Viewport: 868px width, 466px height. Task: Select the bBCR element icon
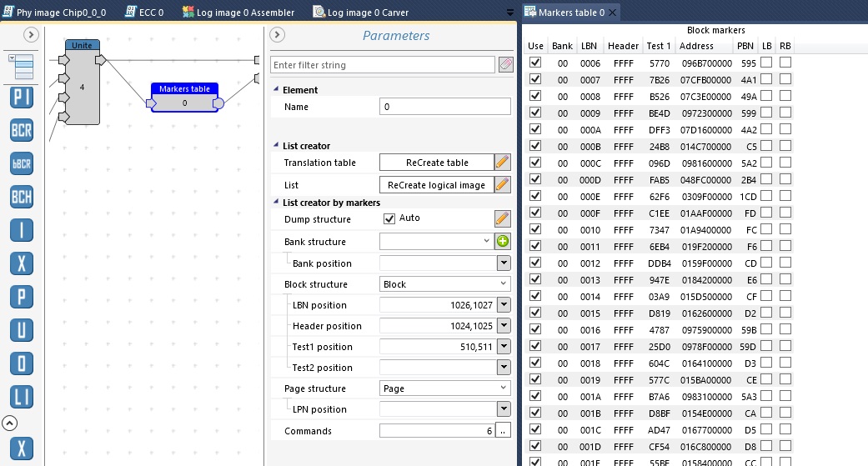(22, 164)
